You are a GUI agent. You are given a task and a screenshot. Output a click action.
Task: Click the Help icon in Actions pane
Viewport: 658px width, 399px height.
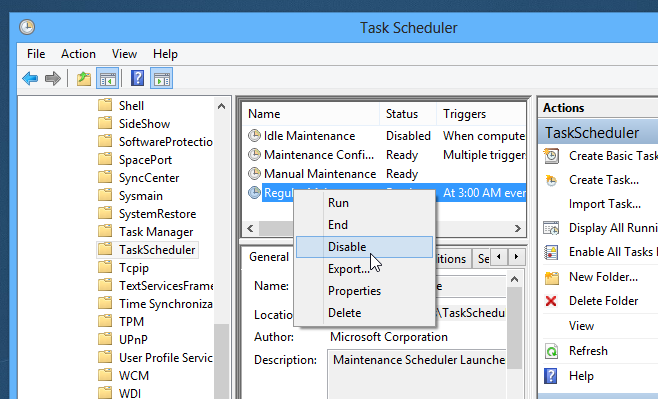(551, 376)
